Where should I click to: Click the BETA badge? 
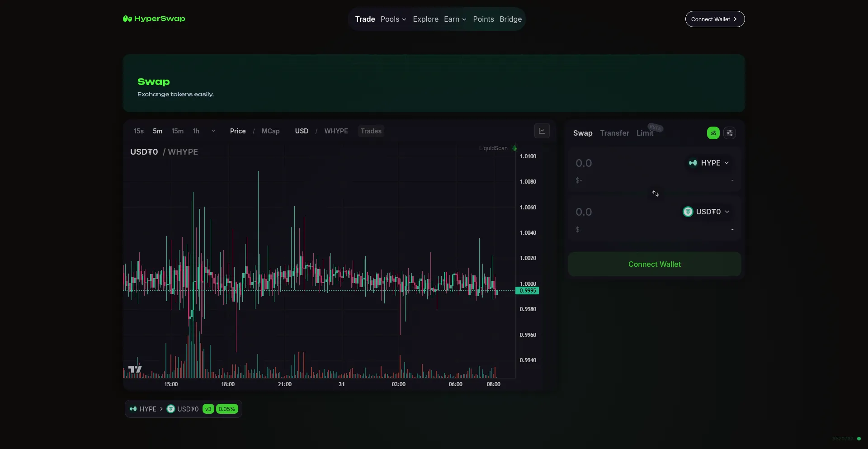(x=656, y=128)
